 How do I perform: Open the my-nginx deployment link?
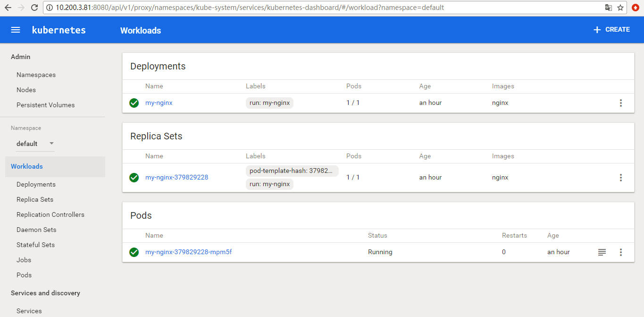(x=159, y=103)
